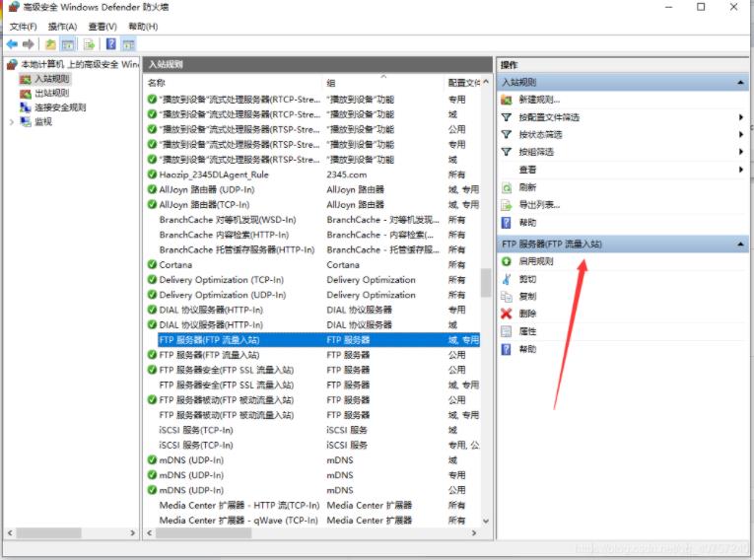
Task: Click the 帮助 icon under 入站规则 section
Action: tap(507, 222)
